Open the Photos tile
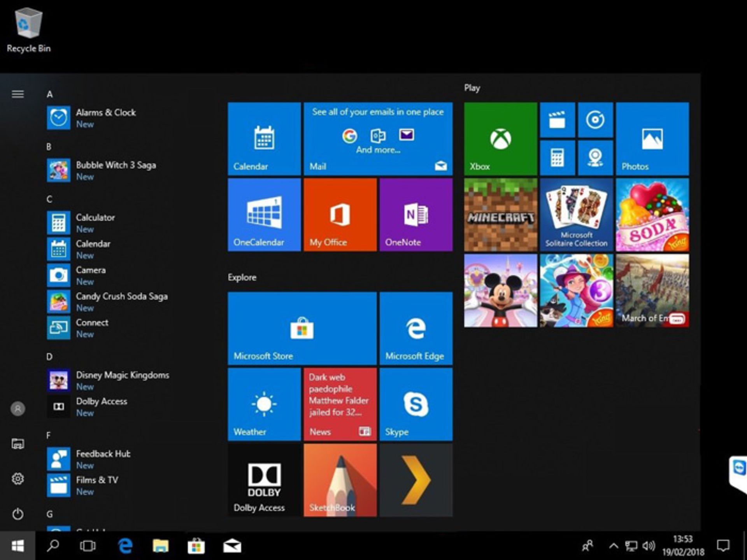747x560 pixels. pos(652,139)
